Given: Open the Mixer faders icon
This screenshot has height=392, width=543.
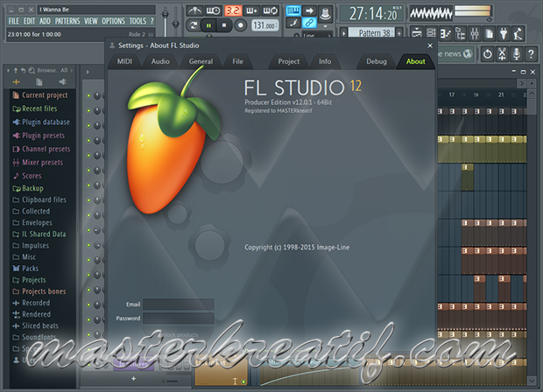Looking at the screenshot, I should (475, 33).
